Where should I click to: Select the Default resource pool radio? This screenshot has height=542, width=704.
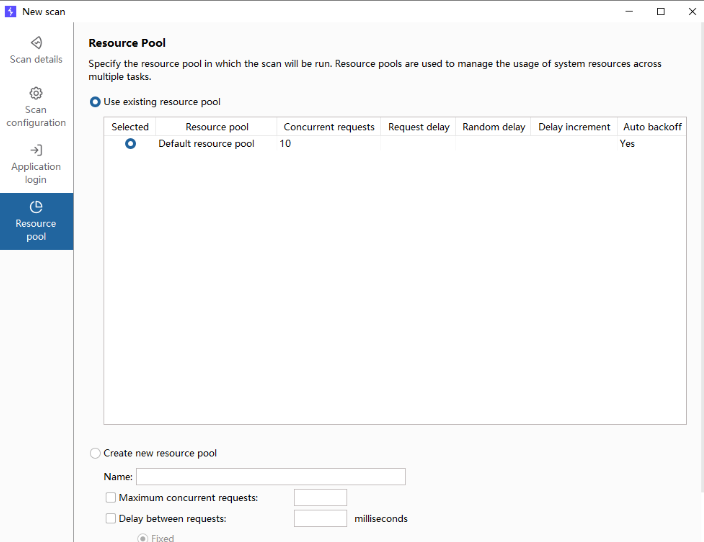point(131,144)
